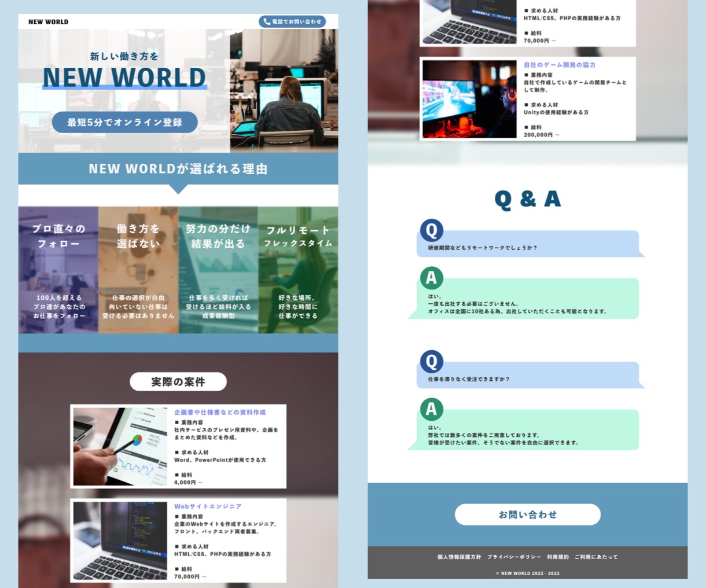Select the 仕事を多く受ければ description text
This screenshot has width=706, height=588.
(x=218, y=307)
